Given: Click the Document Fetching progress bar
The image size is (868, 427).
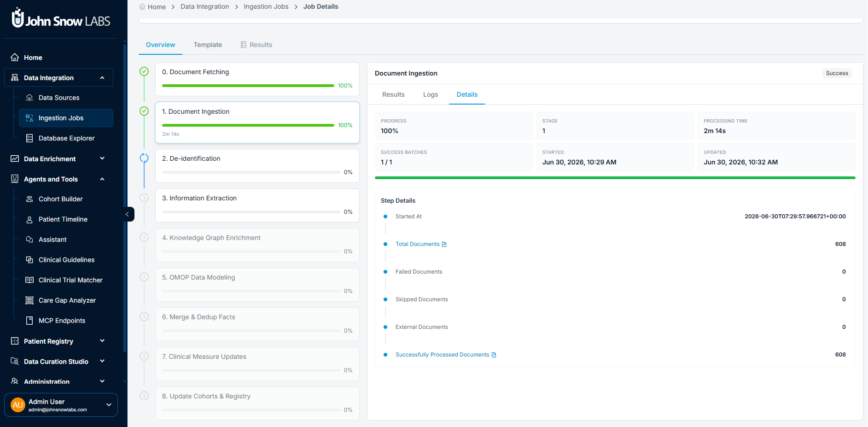Looking at the screenshot, I should (248, 86).
